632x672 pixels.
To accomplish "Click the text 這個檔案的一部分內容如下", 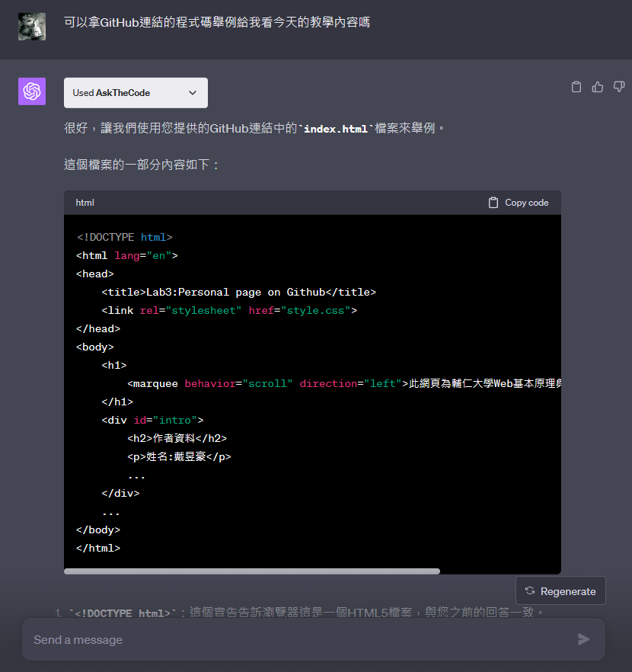I will click(142, 165).
